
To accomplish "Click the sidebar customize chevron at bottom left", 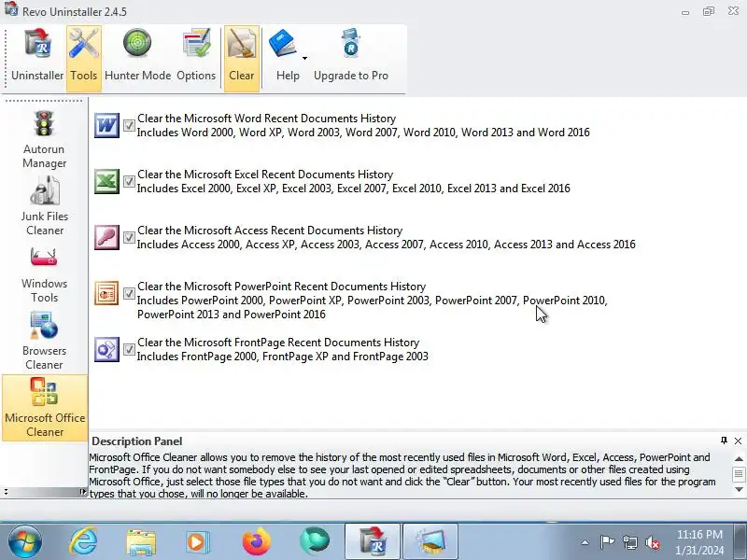I will point(6,492).
